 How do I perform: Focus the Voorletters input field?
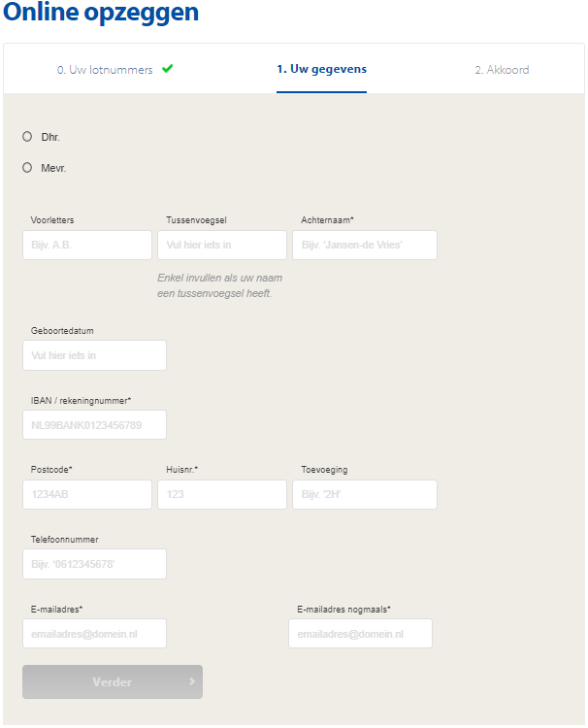tap(87, 245)
